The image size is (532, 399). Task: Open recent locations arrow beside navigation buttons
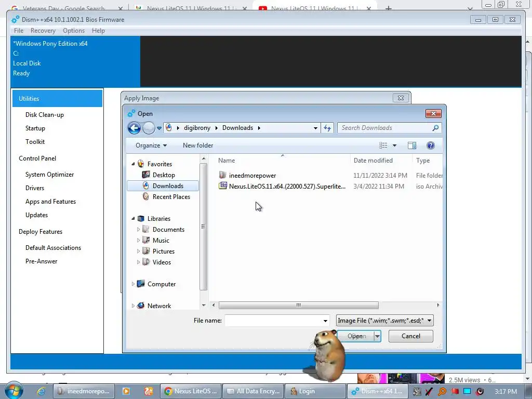pos(159,128)
